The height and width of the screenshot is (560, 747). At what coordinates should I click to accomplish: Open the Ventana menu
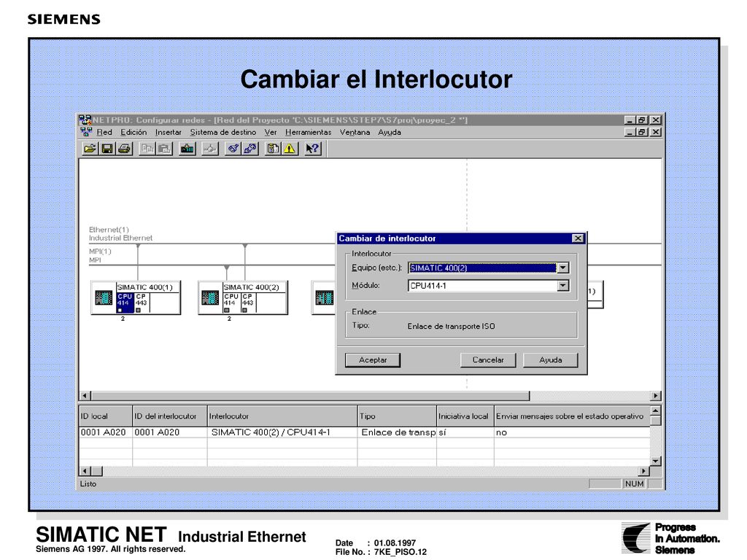355,133
